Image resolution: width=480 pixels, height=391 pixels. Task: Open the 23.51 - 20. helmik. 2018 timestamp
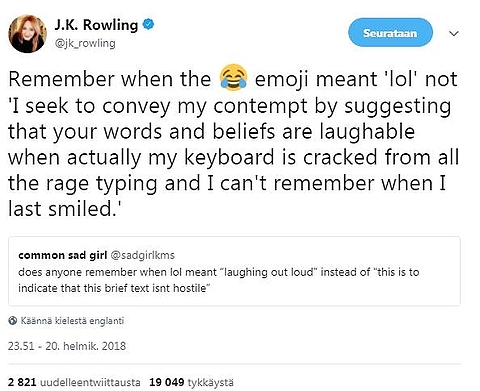tap(67, 346)
